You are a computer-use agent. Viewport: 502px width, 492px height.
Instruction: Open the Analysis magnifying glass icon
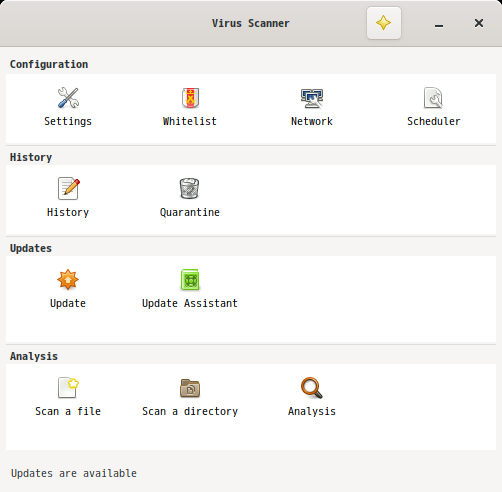[x=312, y=388]
